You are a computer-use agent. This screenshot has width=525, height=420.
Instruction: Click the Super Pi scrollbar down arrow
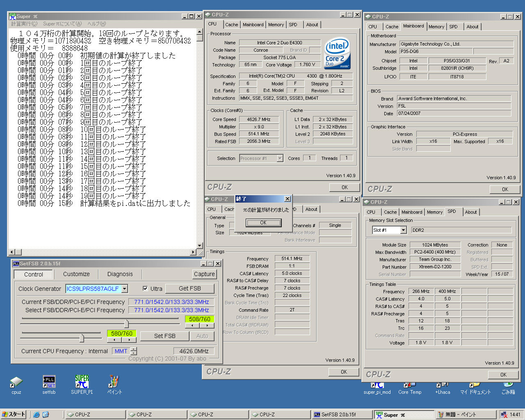[x=200, y=246]
